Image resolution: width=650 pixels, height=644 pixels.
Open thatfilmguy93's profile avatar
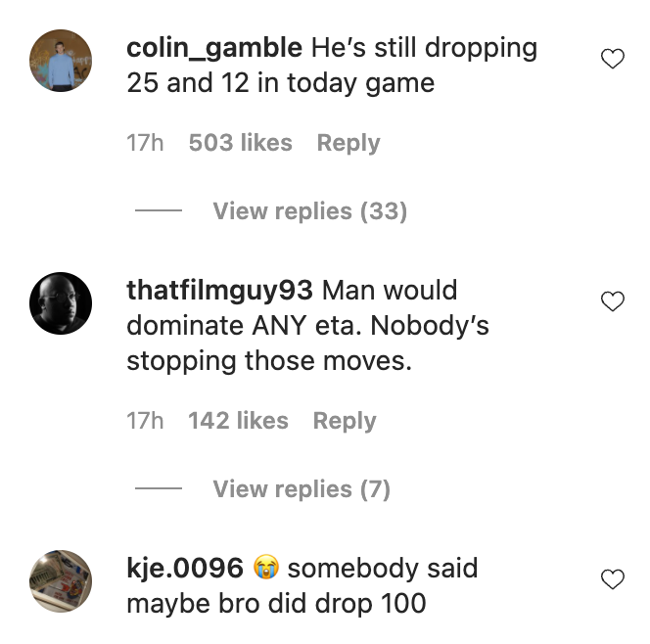61,303
